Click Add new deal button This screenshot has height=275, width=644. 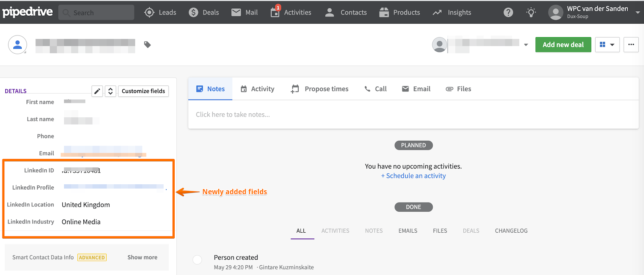pos(563,45)
